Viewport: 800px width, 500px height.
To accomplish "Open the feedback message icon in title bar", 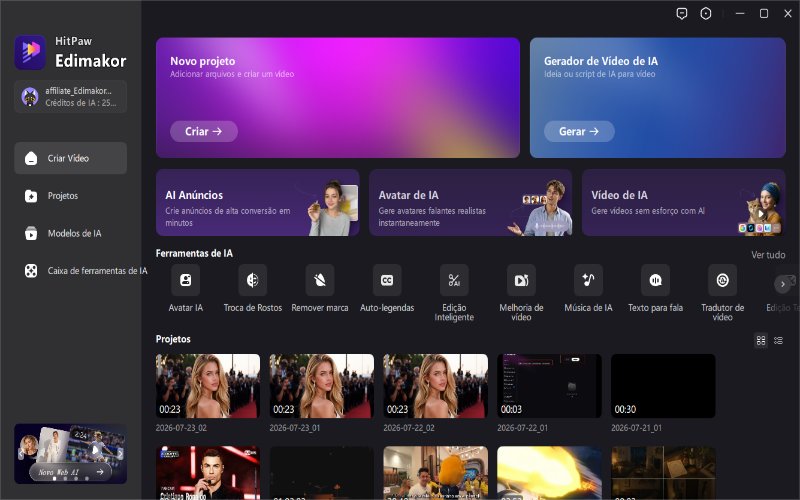I will [682, 14].
